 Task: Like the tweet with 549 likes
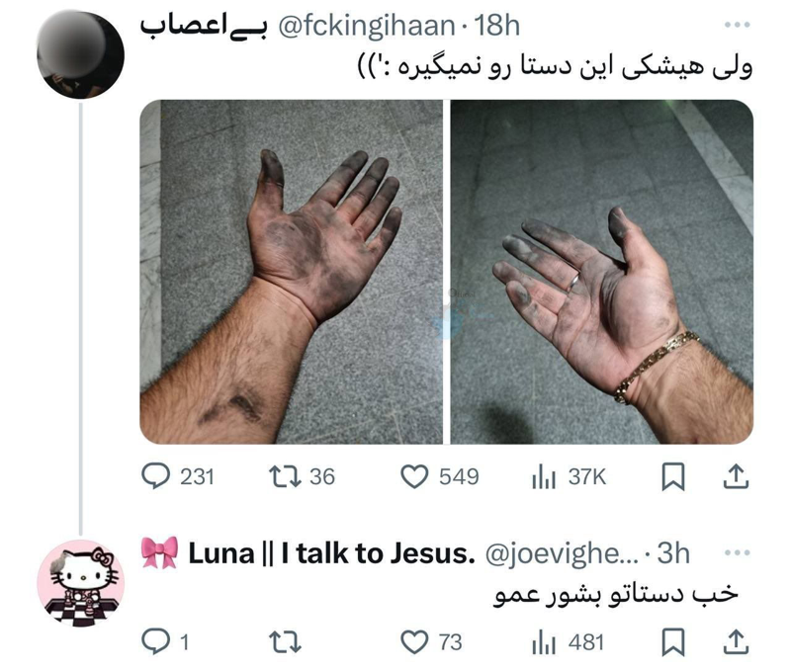[x=414, y=476]
